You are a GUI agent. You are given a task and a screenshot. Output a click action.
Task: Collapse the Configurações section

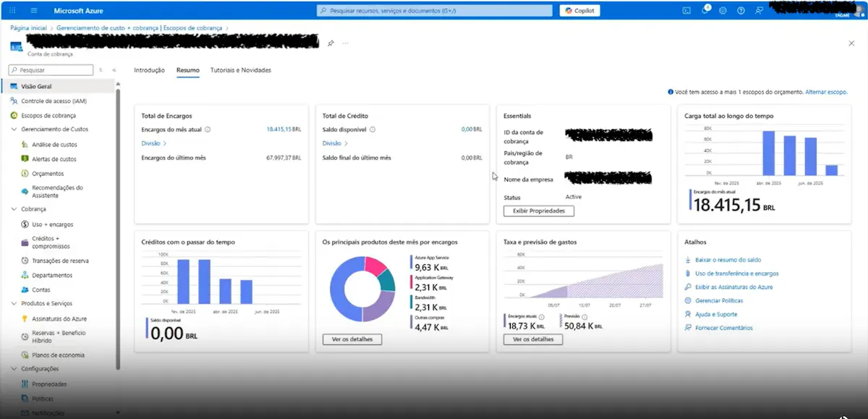click(14, 369)
